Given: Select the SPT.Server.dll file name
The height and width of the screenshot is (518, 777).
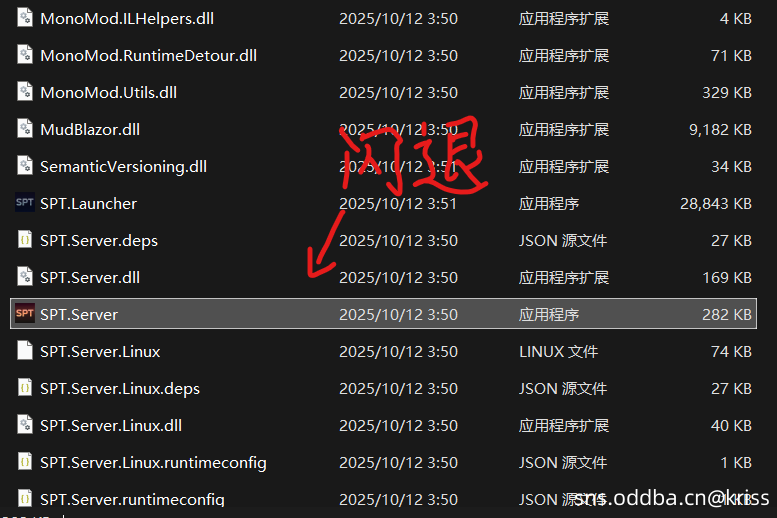Looking at the screenshot, I should click(x=95, y=277).
